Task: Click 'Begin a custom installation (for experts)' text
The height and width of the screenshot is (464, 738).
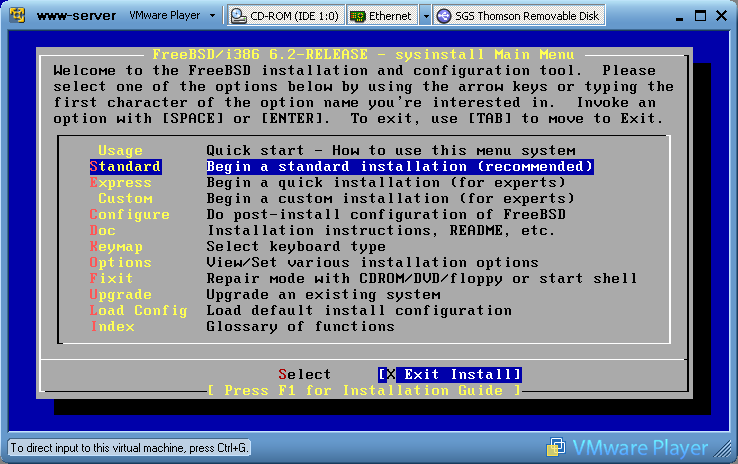Action: (391, 199)
